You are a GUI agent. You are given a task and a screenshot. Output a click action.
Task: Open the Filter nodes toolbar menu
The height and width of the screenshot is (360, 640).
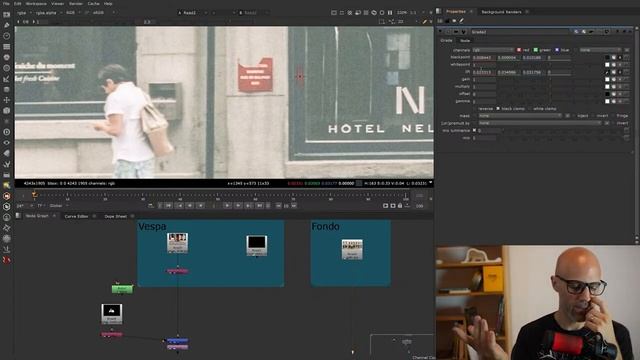coord(7,68)
